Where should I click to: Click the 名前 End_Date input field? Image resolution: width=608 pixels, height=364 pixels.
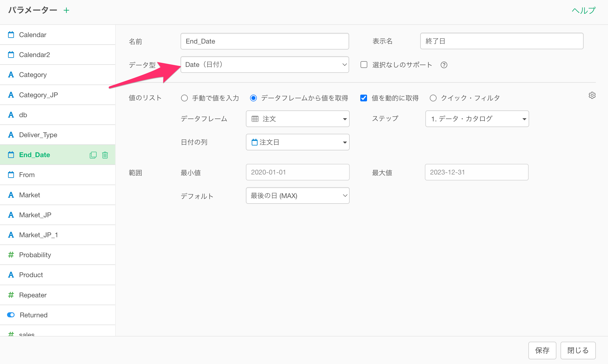tap(265, 41)
